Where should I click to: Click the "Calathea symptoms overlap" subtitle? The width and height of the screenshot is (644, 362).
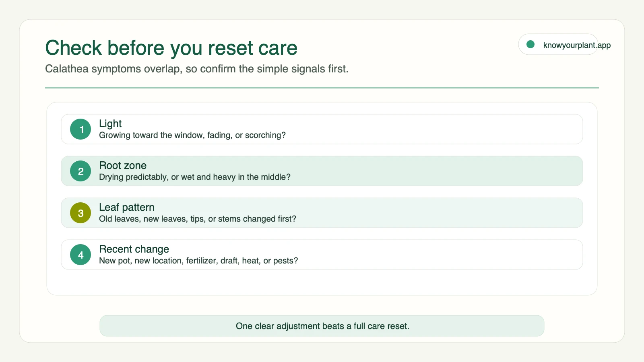pyautogui.click(x=197, y=69)
